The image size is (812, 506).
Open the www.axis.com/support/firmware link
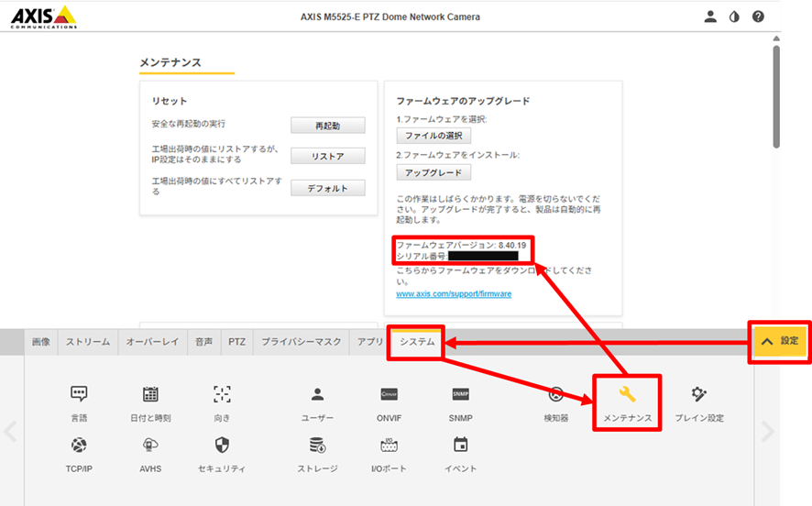pyautogui.click(x=454, y=293)
